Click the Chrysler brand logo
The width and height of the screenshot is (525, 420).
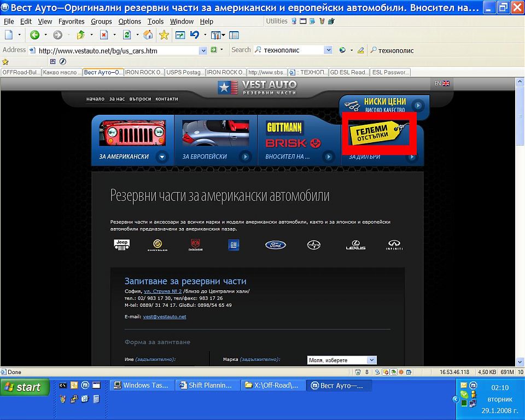157,245
